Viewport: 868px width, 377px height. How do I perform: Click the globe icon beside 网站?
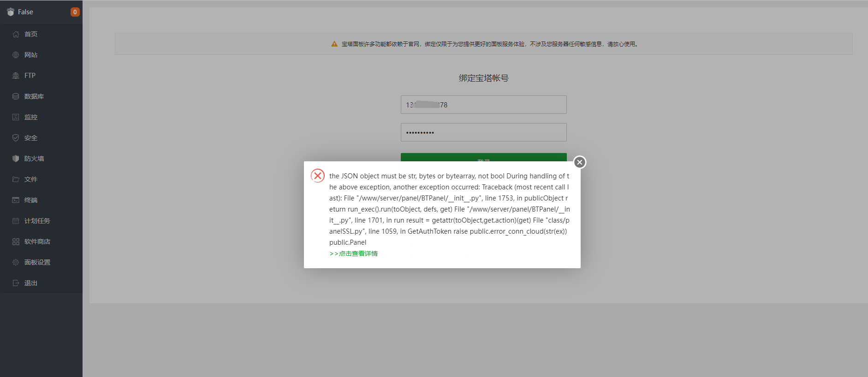pos(16,55)
